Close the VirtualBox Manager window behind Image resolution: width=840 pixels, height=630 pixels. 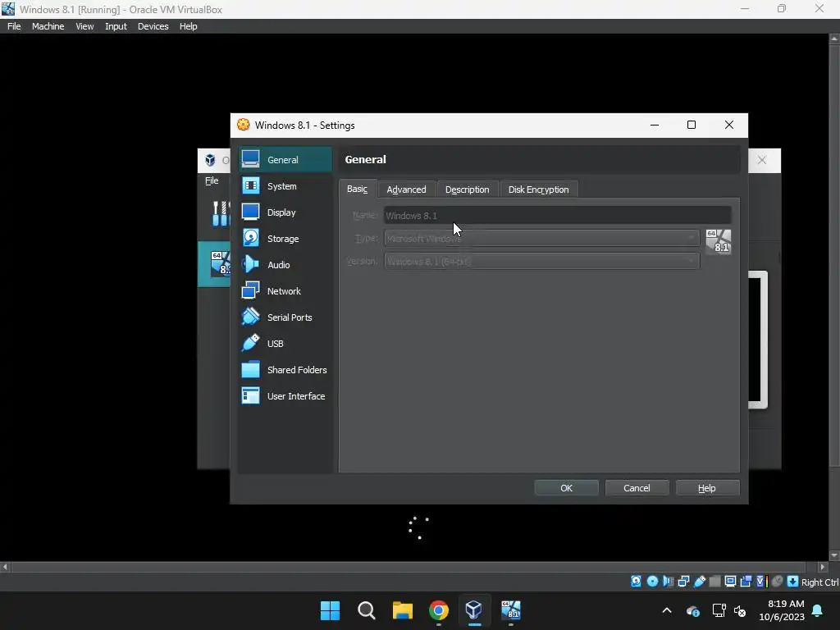[x=762, y=160]
